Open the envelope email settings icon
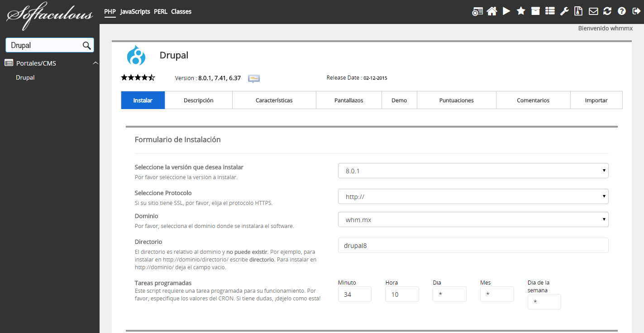644x333 pixels. [x=593, y=11]
